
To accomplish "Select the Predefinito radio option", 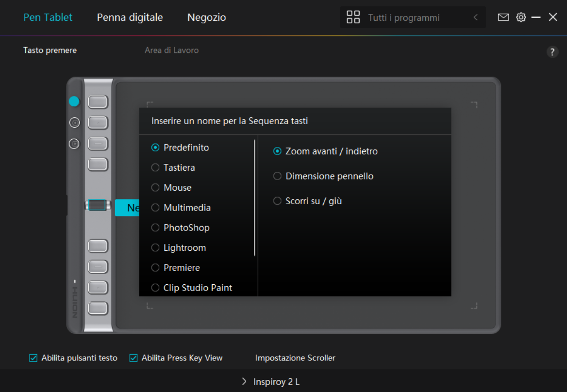I will pos(180,147).
